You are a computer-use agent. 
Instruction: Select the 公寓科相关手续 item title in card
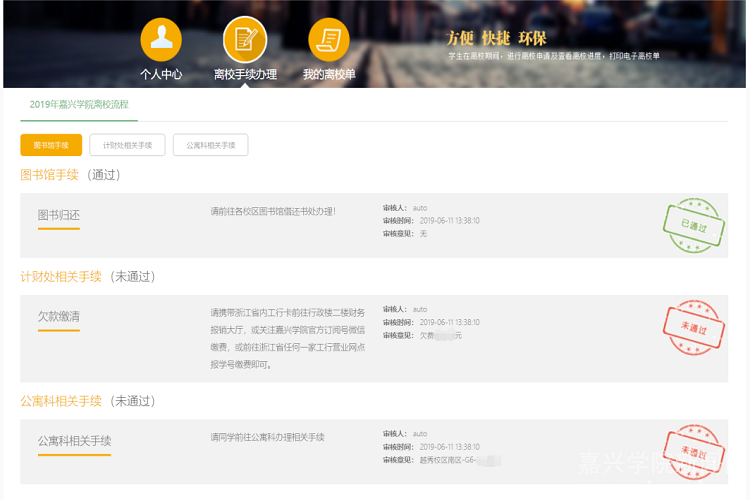74,441
